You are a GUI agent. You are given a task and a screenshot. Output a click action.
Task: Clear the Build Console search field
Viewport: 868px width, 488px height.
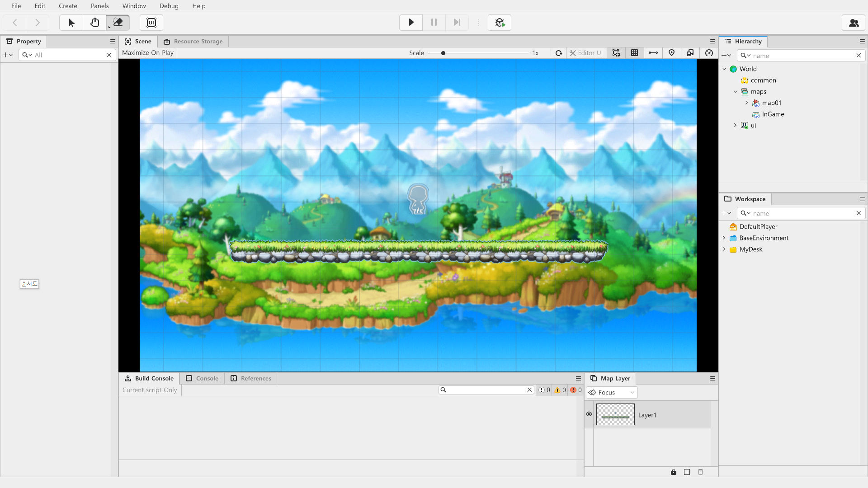tap(529, 389)
